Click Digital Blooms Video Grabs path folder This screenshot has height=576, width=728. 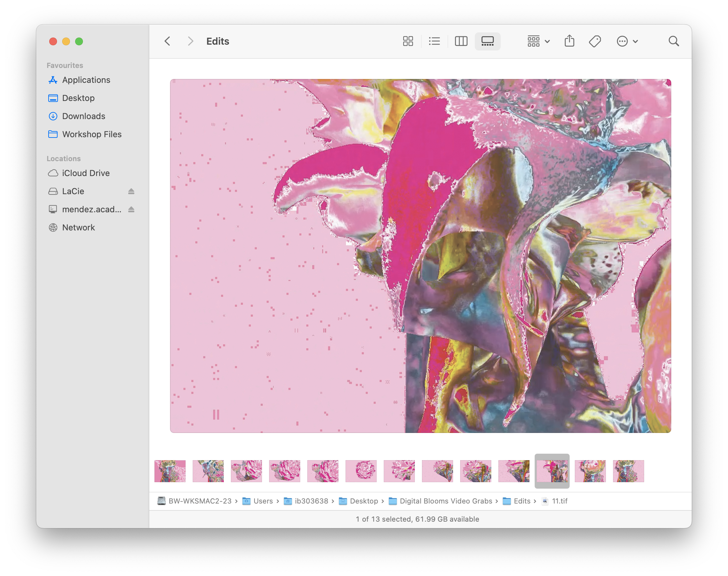tap(440, 501)
